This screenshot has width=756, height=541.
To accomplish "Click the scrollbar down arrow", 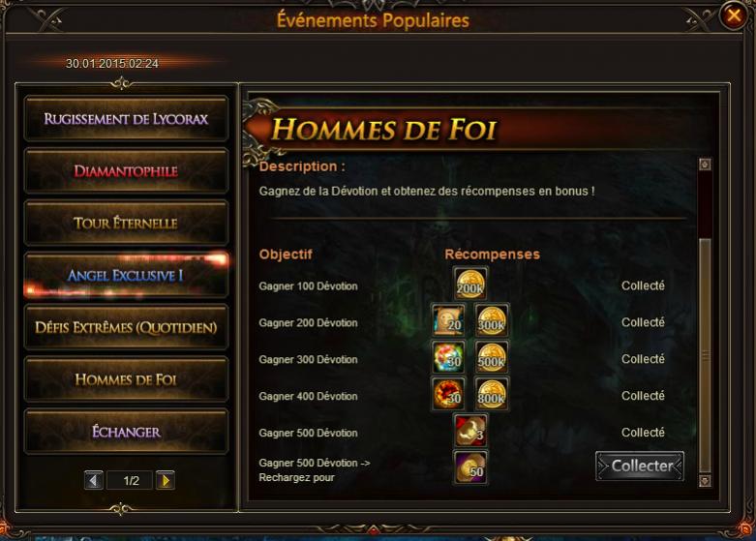I will (x=705, y=481).
